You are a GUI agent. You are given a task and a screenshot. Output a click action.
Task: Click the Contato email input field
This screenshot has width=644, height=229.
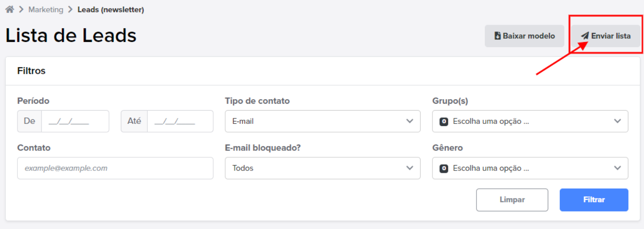click(115, 168)
